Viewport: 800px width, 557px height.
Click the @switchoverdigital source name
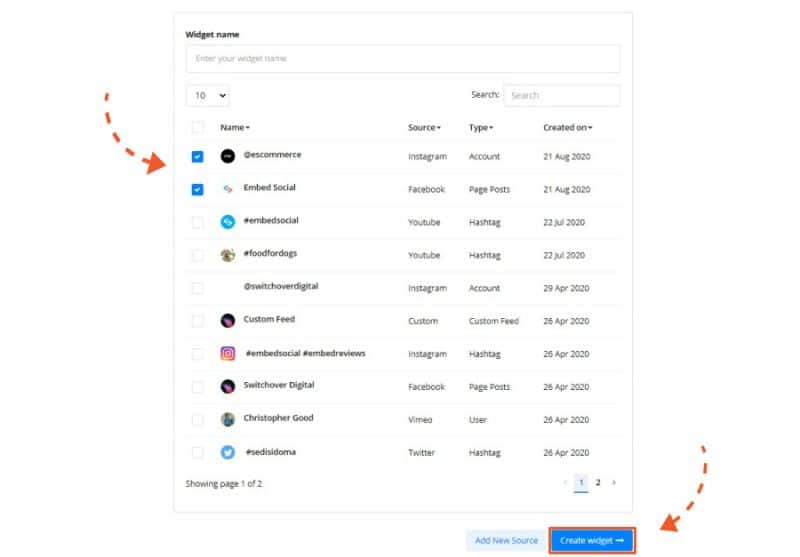pos(281,286)
